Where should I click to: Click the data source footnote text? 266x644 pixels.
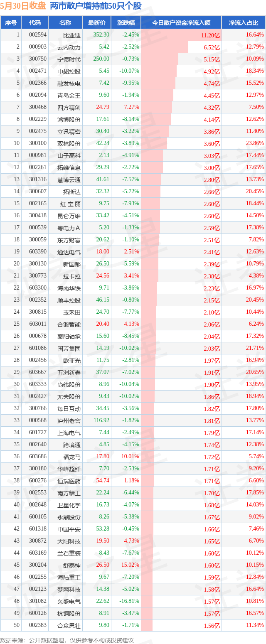67,640
